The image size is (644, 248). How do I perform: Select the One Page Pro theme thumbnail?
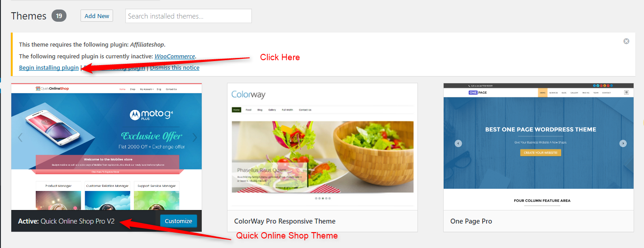[x=539, y=147]
